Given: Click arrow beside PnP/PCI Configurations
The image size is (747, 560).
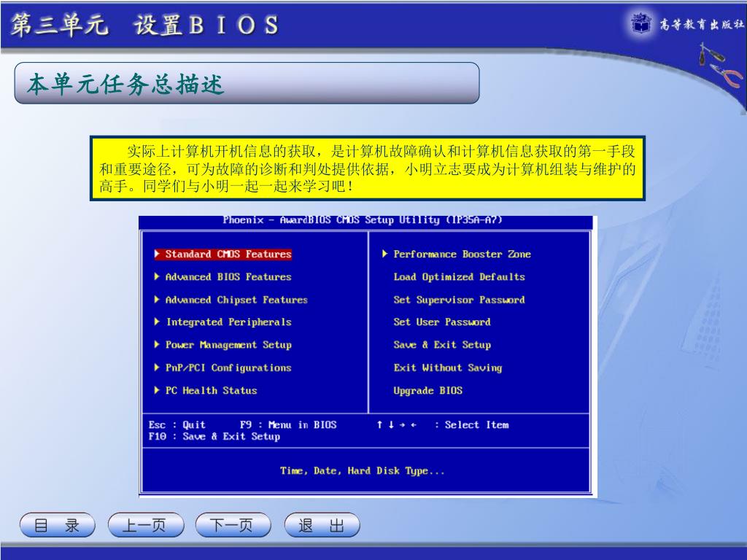Looking at the screenshot, I should [157, 367].
